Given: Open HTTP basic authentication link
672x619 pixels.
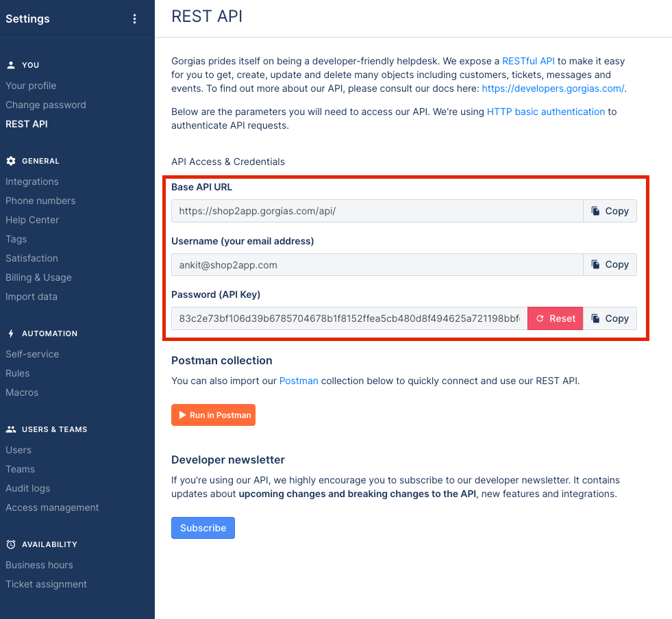Looking at the screenshot, I should [x=546, y=112].
